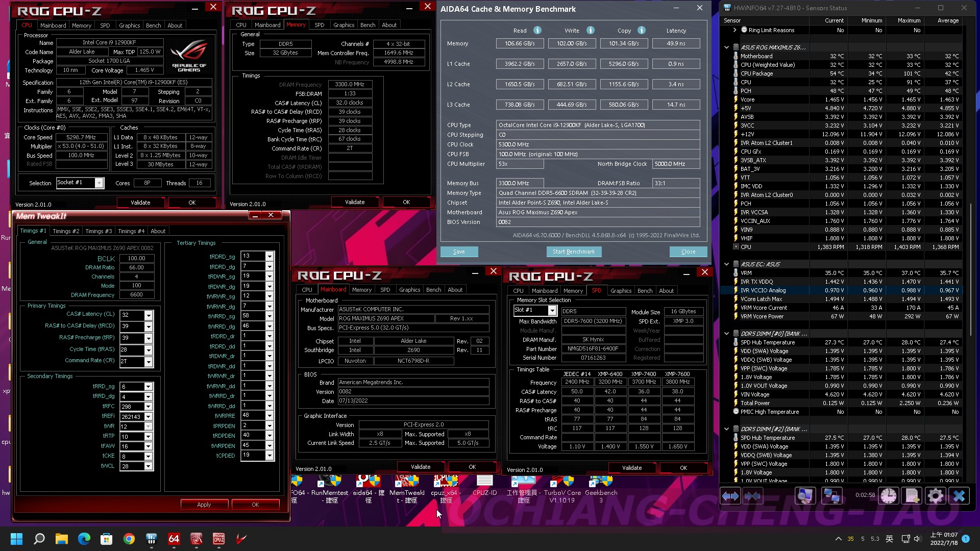Open MemTweakIt desktop shortcut
Viewport: 980px width, 551px height.
pyautogui.click(x=407, y=489)
